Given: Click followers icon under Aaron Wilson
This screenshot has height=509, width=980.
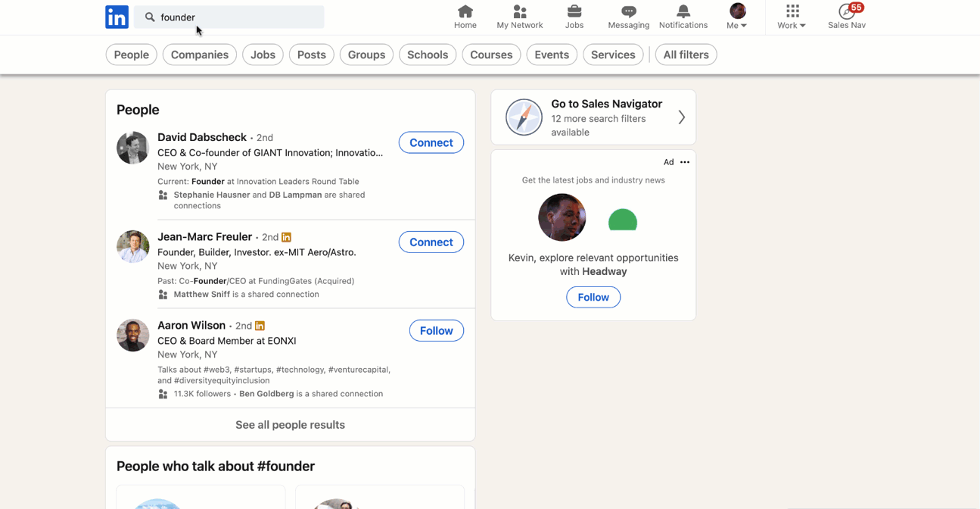Looking at the screenshot, I should pos(163,394).
